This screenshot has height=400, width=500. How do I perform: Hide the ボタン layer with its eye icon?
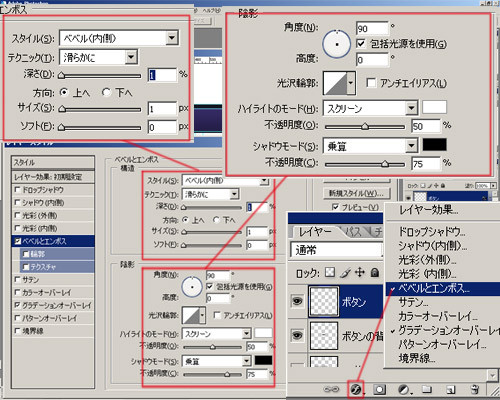click(297, 301)
